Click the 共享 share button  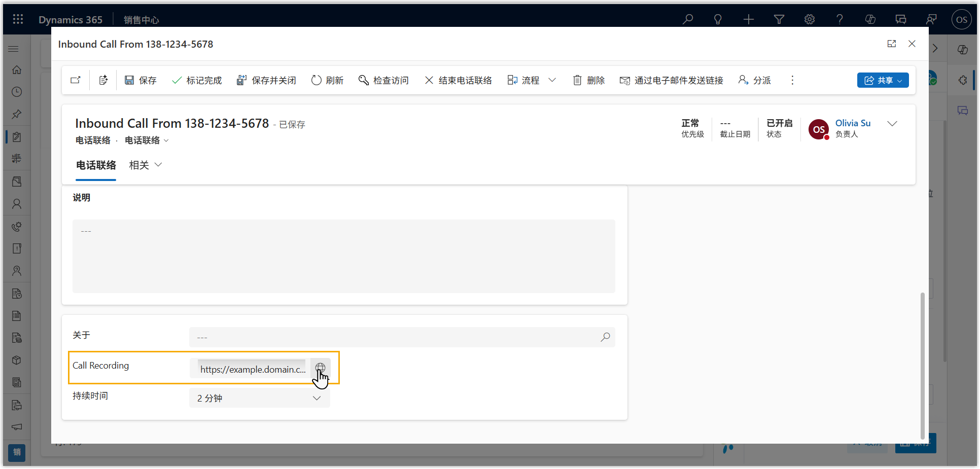click(x=883, y=80)
